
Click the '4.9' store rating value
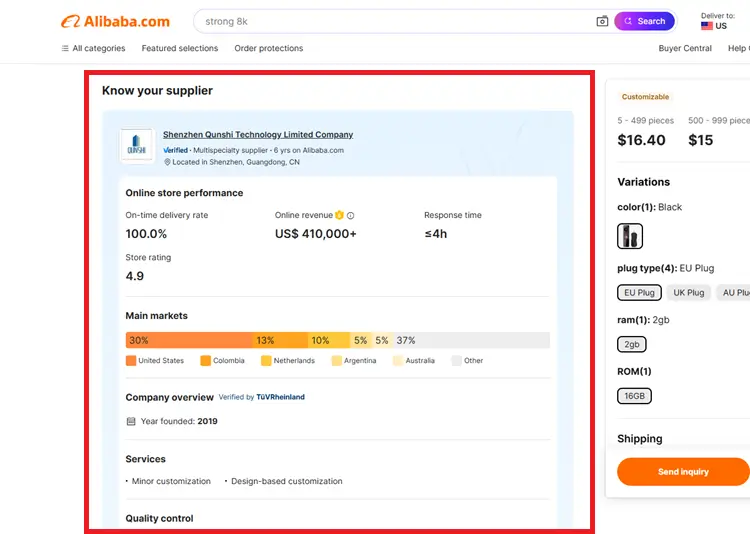(134, 276)
